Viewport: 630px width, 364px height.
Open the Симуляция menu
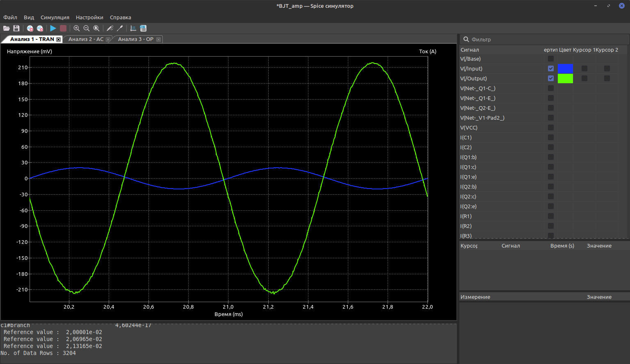point(55,17)
